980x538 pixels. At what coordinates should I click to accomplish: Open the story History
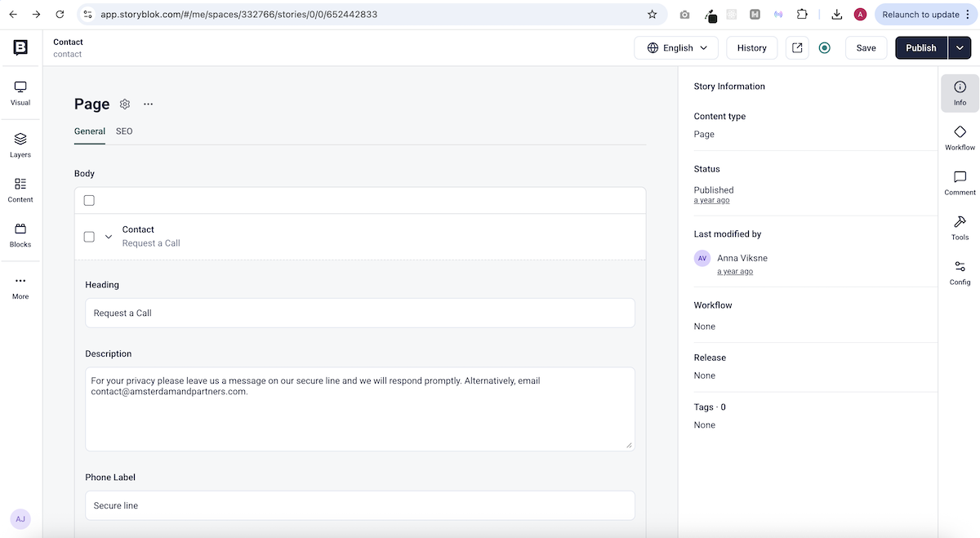click(x=751, y=47)
